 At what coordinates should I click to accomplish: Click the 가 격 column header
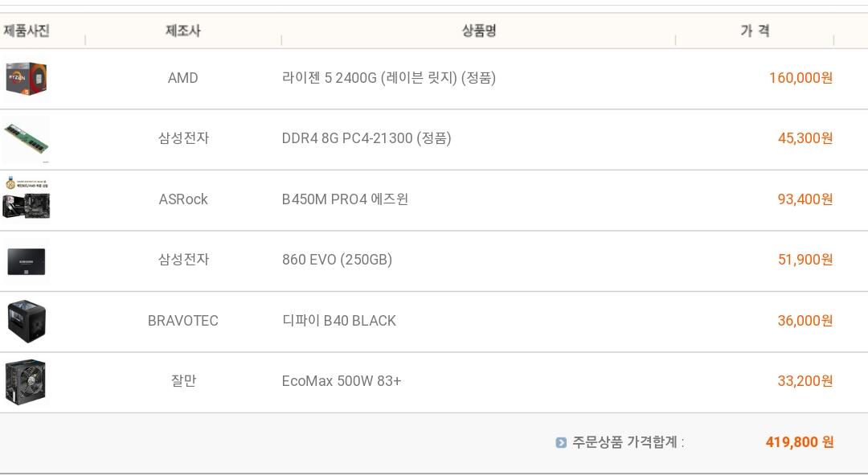755,31
